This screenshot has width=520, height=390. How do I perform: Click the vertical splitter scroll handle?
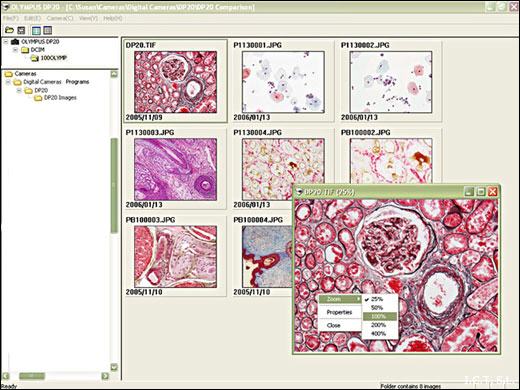click(x=114, y=185)
